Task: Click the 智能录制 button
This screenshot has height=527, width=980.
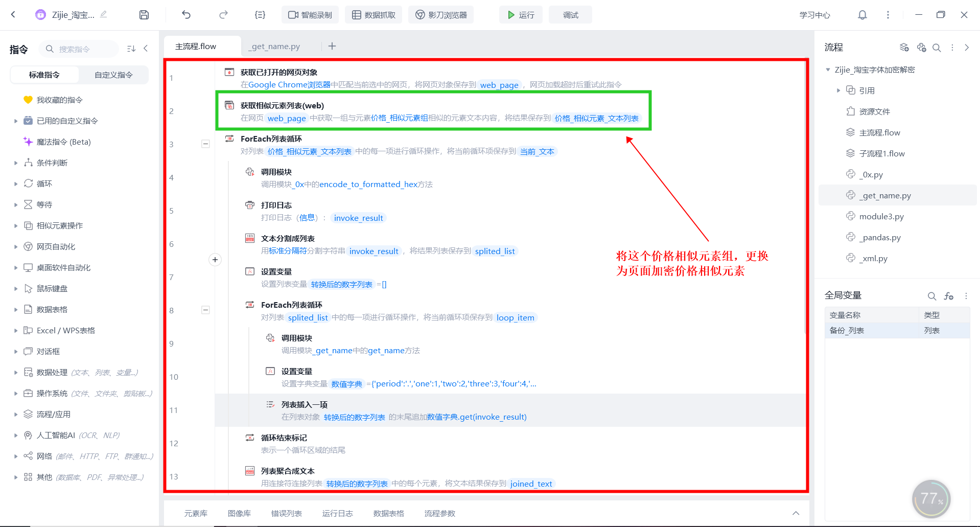Action: (310, 15)
